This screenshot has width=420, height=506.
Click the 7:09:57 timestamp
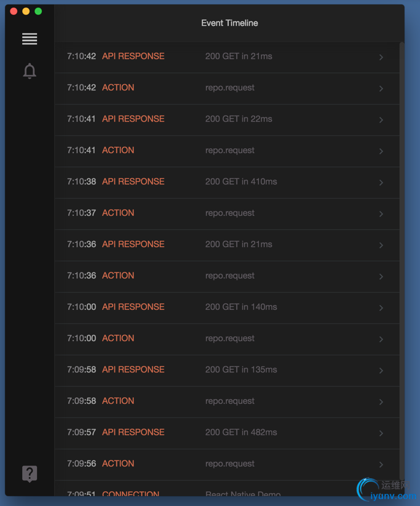click(x=81, y=432)
